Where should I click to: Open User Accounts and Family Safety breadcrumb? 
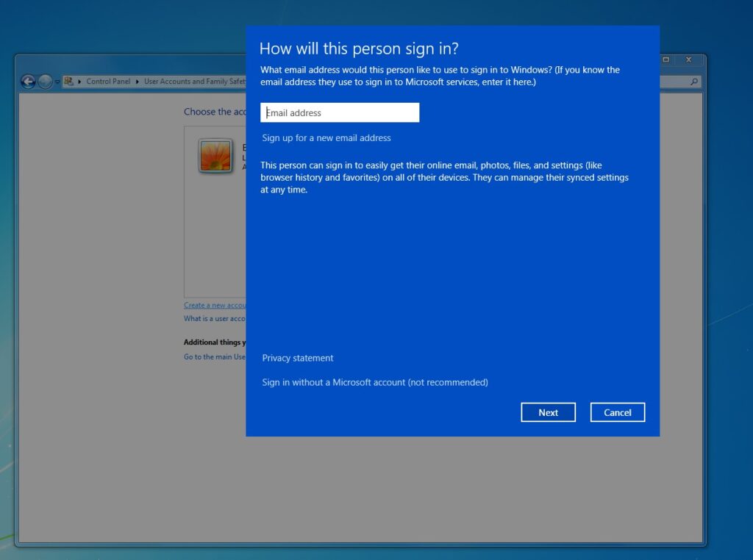[194, 82]
